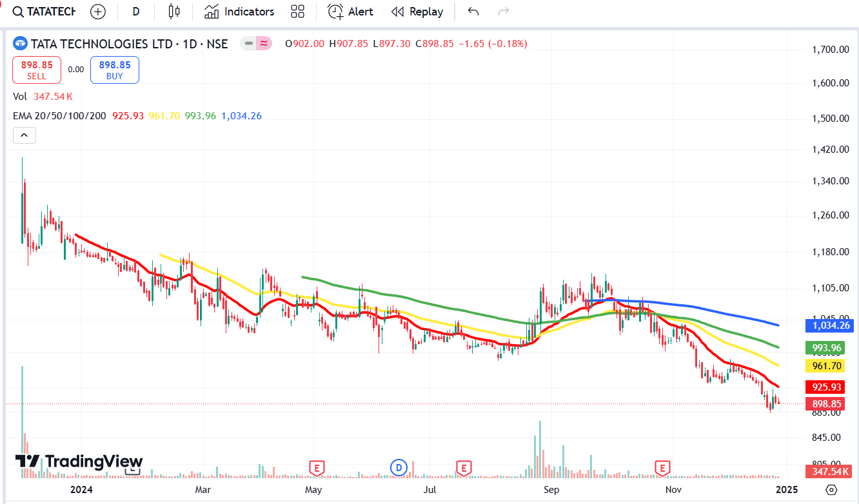The width and height of the screenshot is (859, 504).
Task: Select the Vol 347.54K legend entry
Action: (x=43, y=97)
